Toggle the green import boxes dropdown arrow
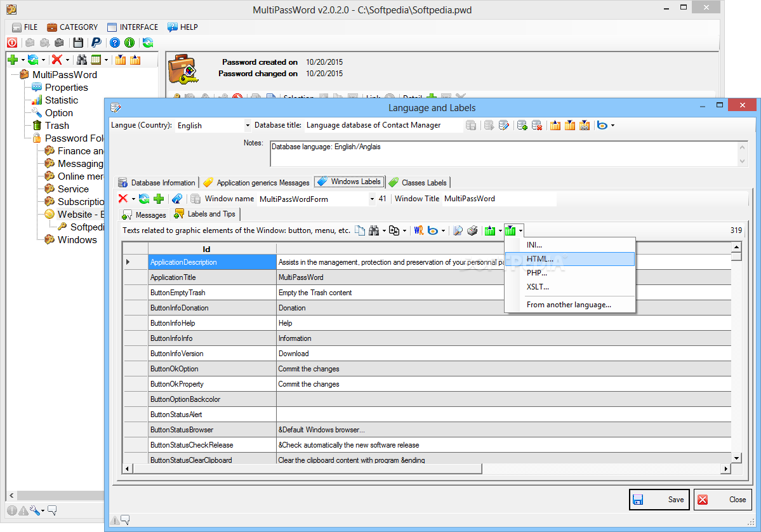Screen dimensions: 761x532 (x=520, y=231)
